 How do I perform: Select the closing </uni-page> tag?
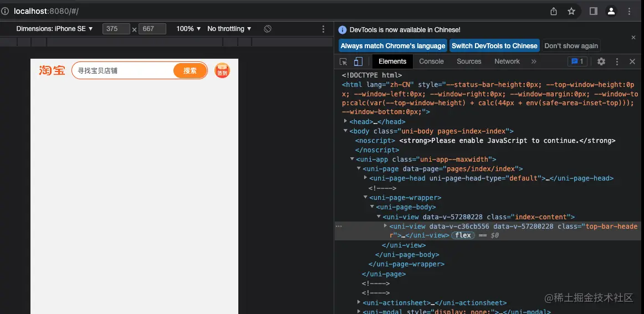pyautogui.click(x=384, y=274)
